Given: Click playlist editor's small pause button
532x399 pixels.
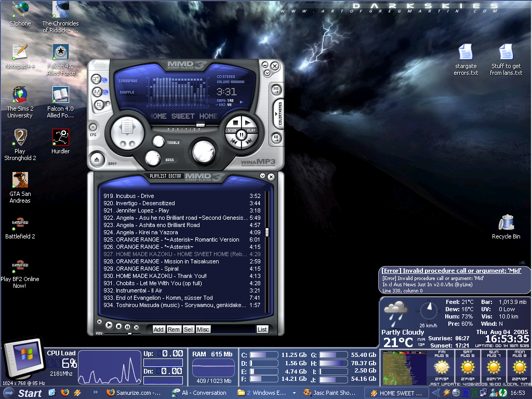Looking at the screenshot, I should 128,327.
